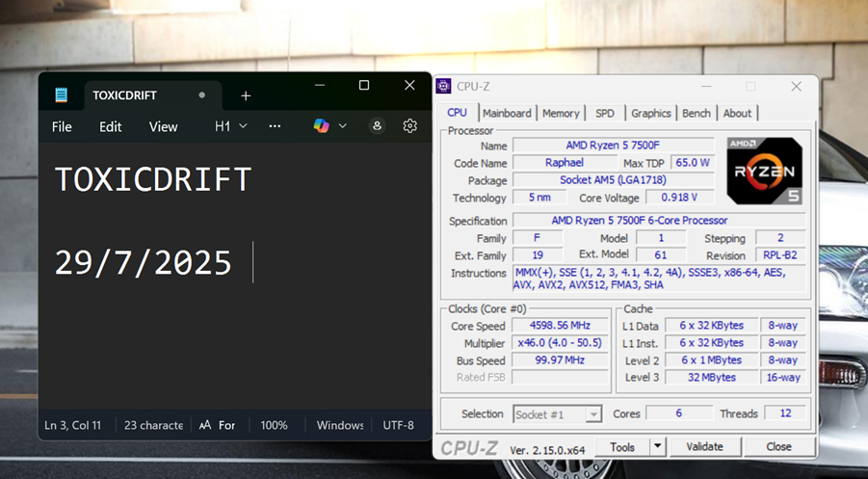Open Notepad settings gear icon

point(409,126)
